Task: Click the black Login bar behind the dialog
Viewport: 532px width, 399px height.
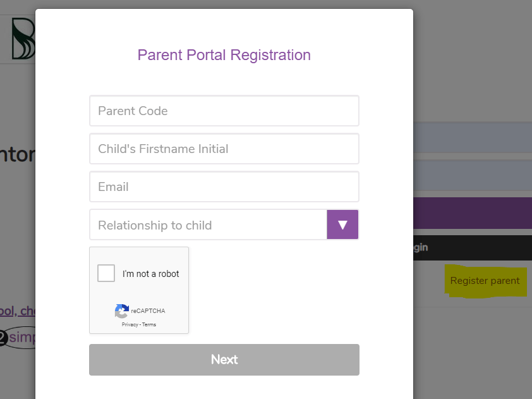Action: point(472,247)
